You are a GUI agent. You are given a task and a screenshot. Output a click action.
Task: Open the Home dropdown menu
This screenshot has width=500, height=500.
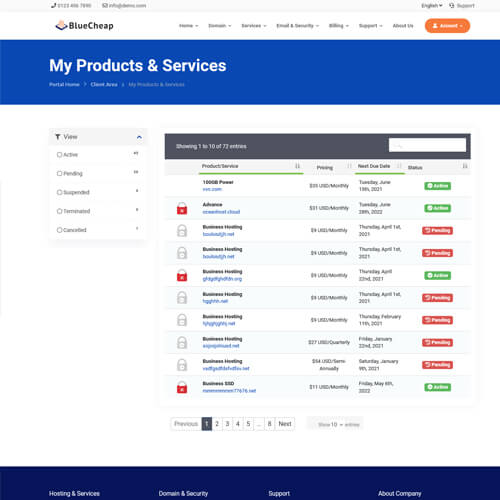pyautogui.click(x=189, y=26)
